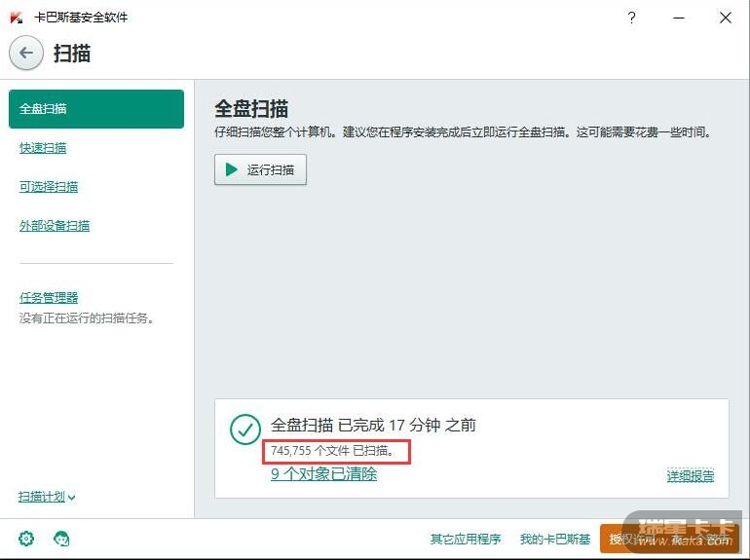Click the 扫描 page title
Screen dimensions: 750x560
point(72,54)
